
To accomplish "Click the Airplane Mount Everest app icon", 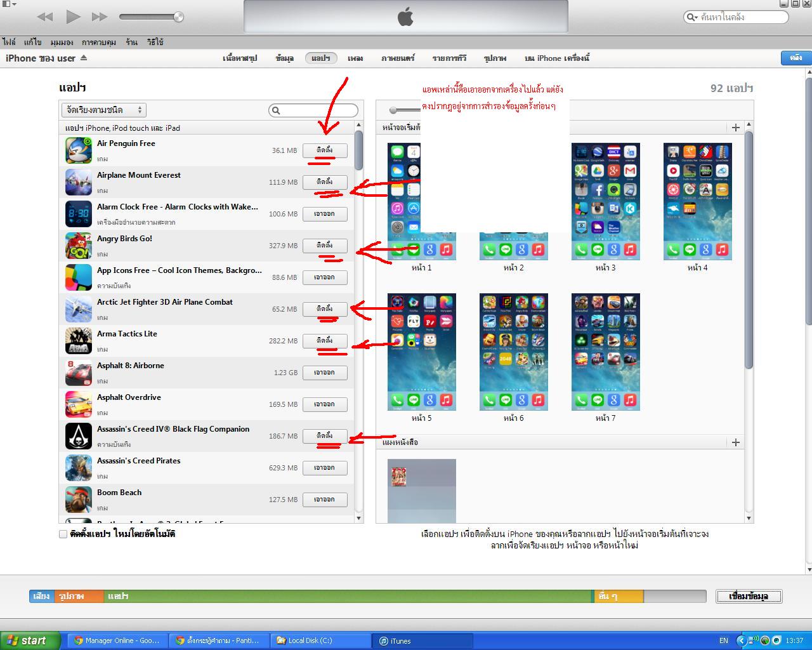I will point(79,182).
